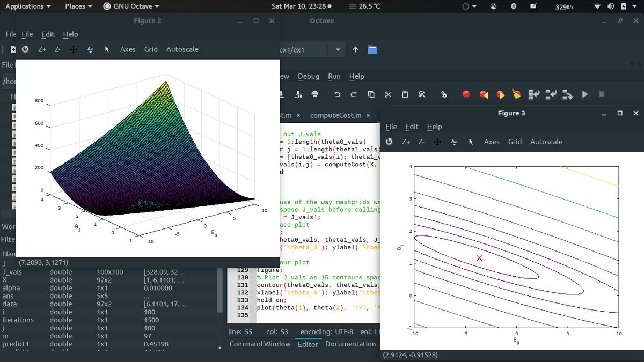Open the Run menu in Octave editor

tap(334, 76)
